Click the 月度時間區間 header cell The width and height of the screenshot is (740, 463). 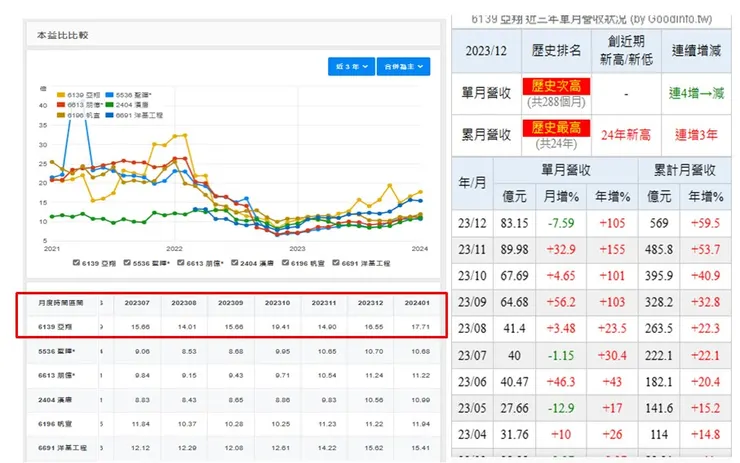(x=61, y=303)
